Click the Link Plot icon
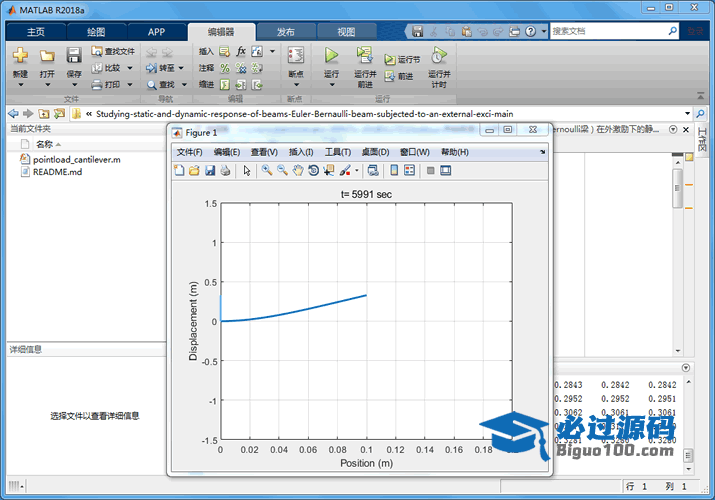Viewport: 715px width, 500px height. click(x=373, y=170)
